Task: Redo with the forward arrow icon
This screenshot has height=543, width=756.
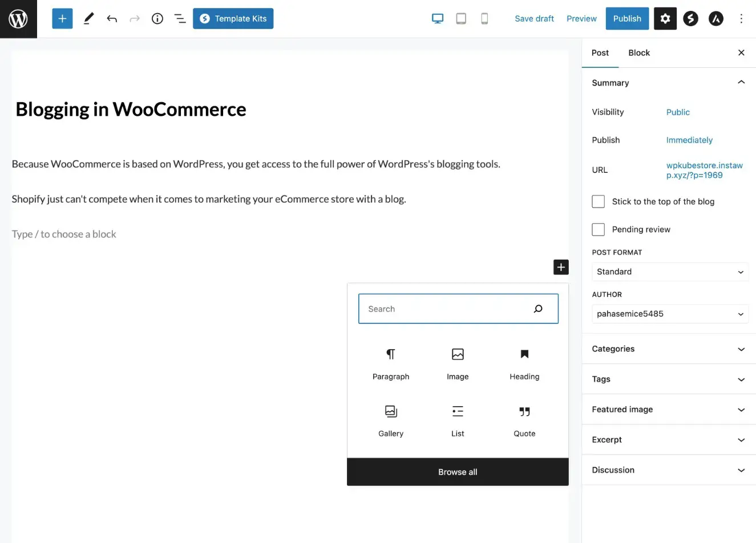Action: [x=135, y=19]
